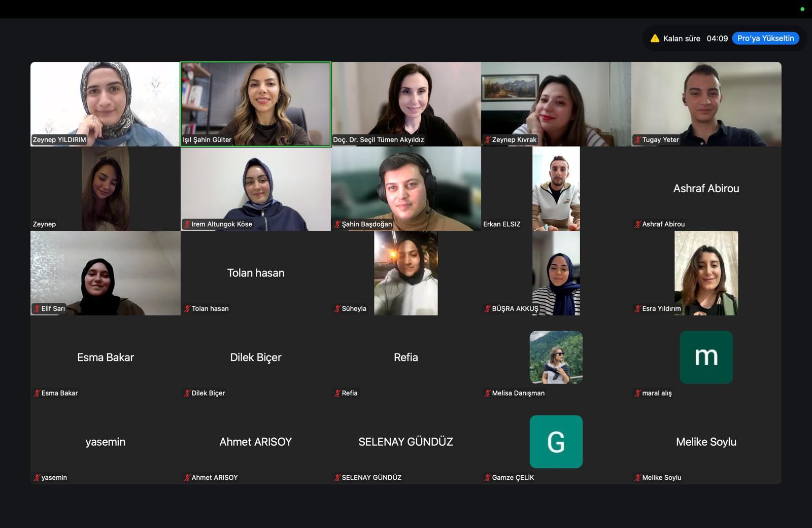The height and width of the screenshot is (528, 812).
Task: Select the active speaker tile Işıl Şahin Gülter
Action: pos(256,104)
